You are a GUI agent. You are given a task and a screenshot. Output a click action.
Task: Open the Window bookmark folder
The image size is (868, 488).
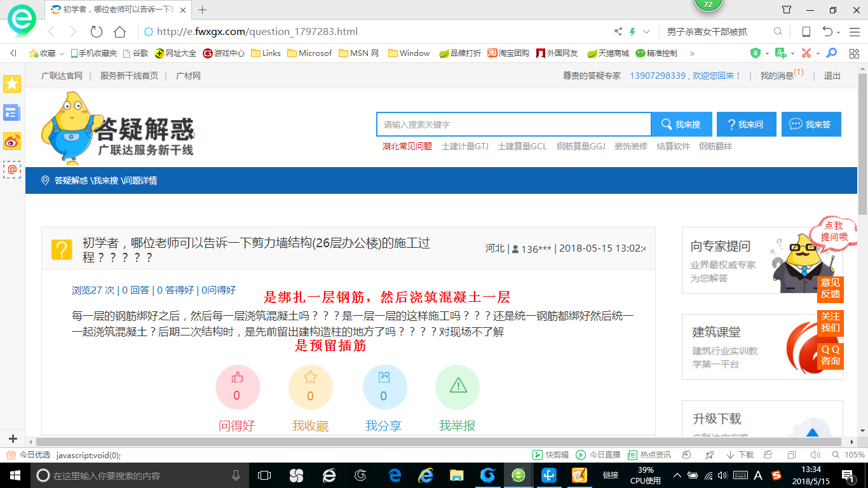(x=409, y=53)
